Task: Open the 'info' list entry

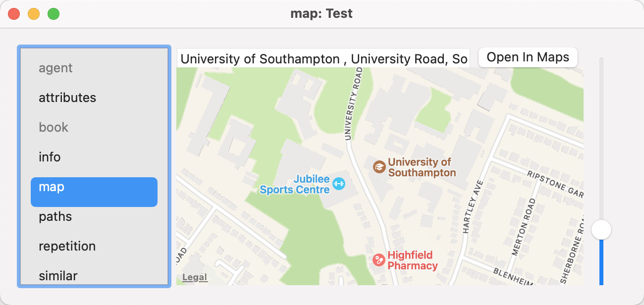Action: click(50, 157)
